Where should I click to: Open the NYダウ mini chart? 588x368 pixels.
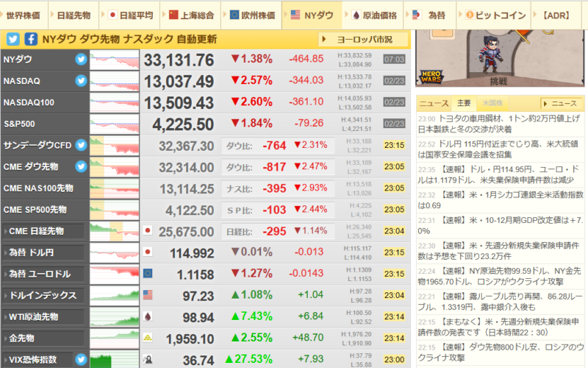115,60
